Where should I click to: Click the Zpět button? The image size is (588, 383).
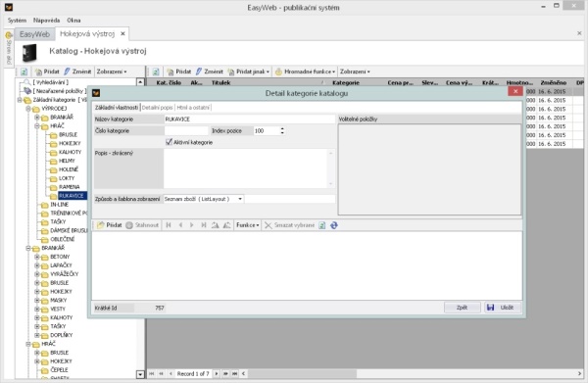pos(462,308)
